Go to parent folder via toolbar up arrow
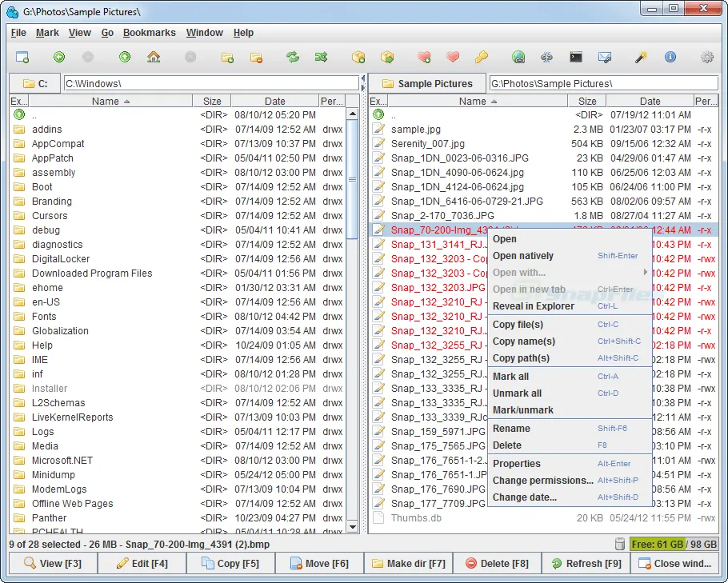This screenshot has width=728, height=583. tap(125, 57)
